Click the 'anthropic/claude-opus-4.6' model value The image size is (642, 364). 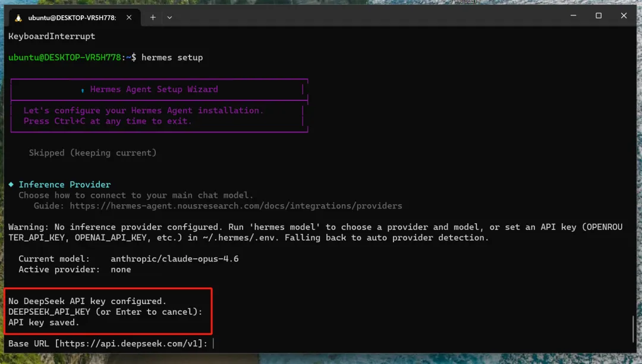click(x=174, y=259)
